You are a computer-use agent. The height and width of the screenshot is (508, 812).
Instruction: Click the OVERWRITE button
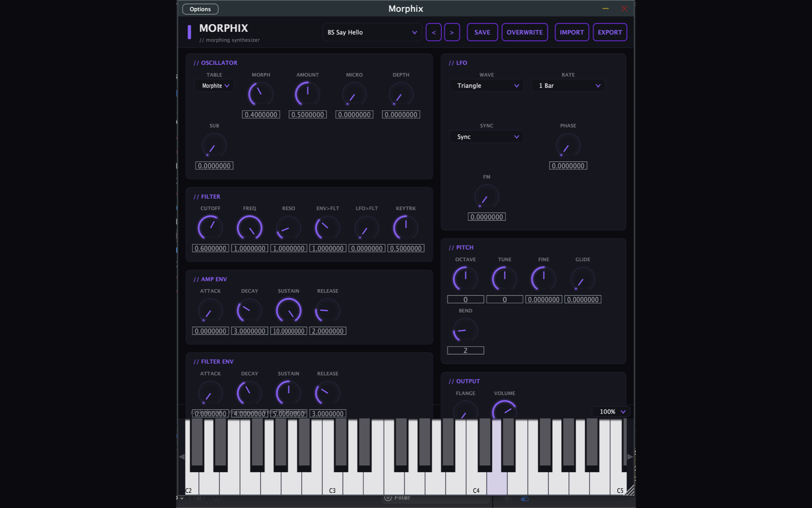(x=524, y=32)
